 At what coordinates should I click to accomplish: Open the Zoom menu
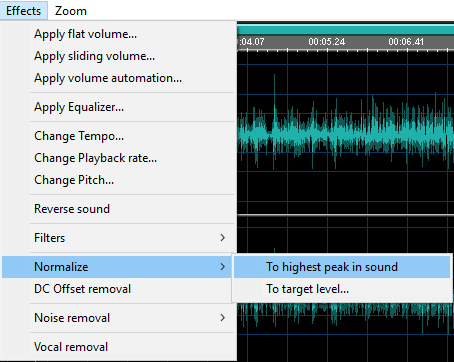click(71, 11)
